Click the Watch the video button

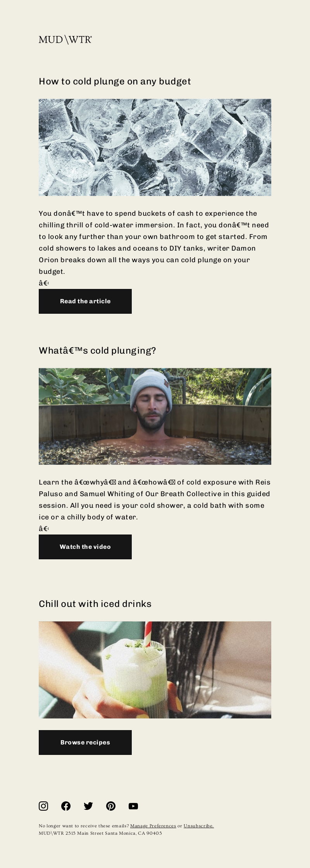click(x=85, y=547)
